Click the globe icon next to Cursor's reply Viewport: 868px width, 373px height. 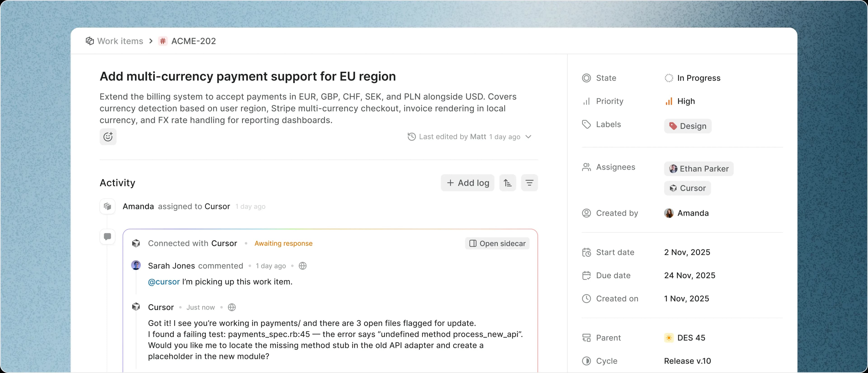[x=232, y=307]
